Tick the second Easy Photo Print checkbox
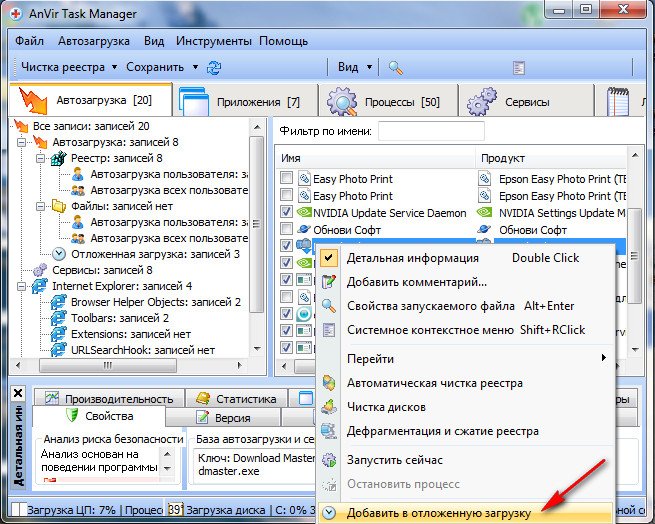The width and height of the screenshot is (655, 524). pos(286,195)
